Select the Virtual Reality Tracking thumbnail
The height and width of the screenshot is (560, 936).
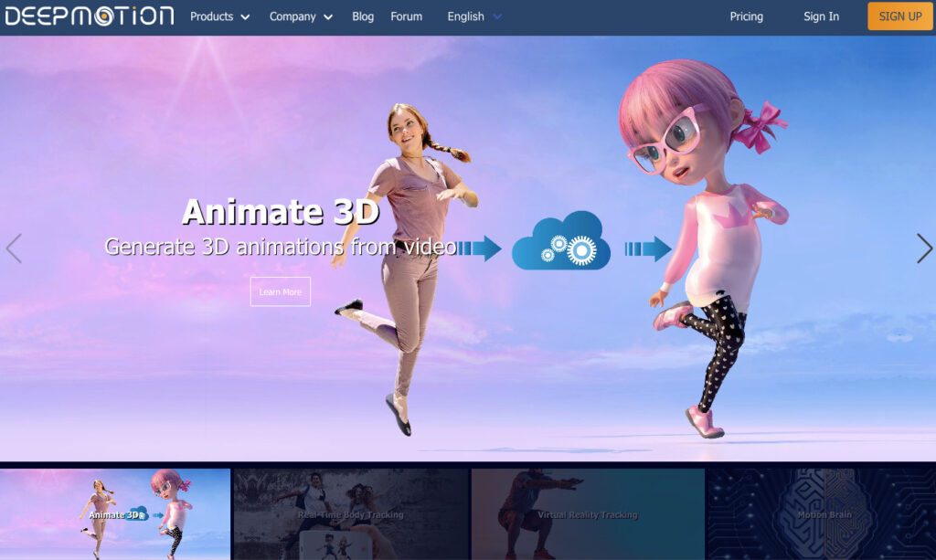(588, 514)
